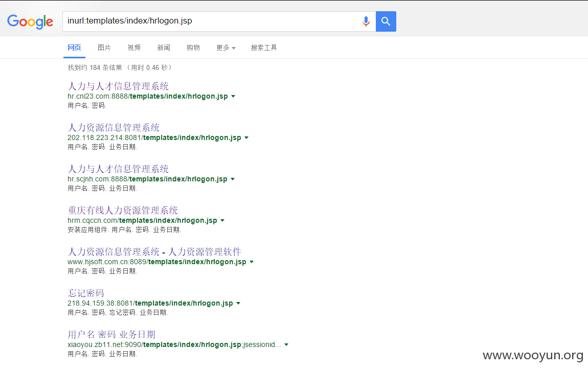Open first result 人力与人才信息管理系统 for hr.cni23.com
The image size is (588, 370).
118,86
